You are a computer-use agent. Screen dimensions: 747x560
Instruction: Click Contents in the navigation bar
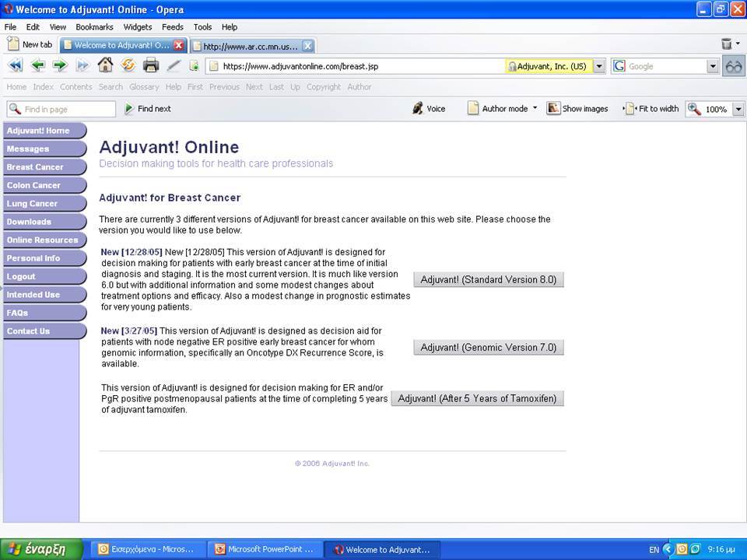75,87
